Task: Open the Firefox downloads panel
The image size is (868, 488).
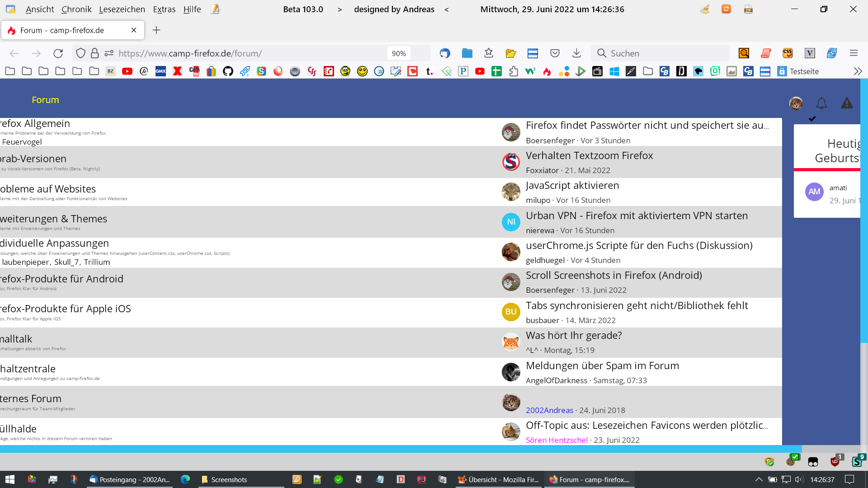Action: point(576,53)
